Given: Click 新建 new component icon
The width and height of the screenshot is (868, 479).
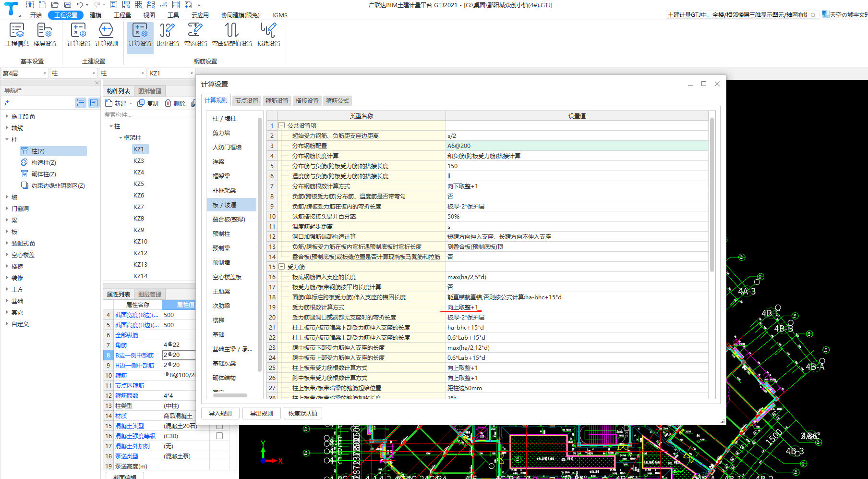Looking at the screenshot, I should point(109,103).
